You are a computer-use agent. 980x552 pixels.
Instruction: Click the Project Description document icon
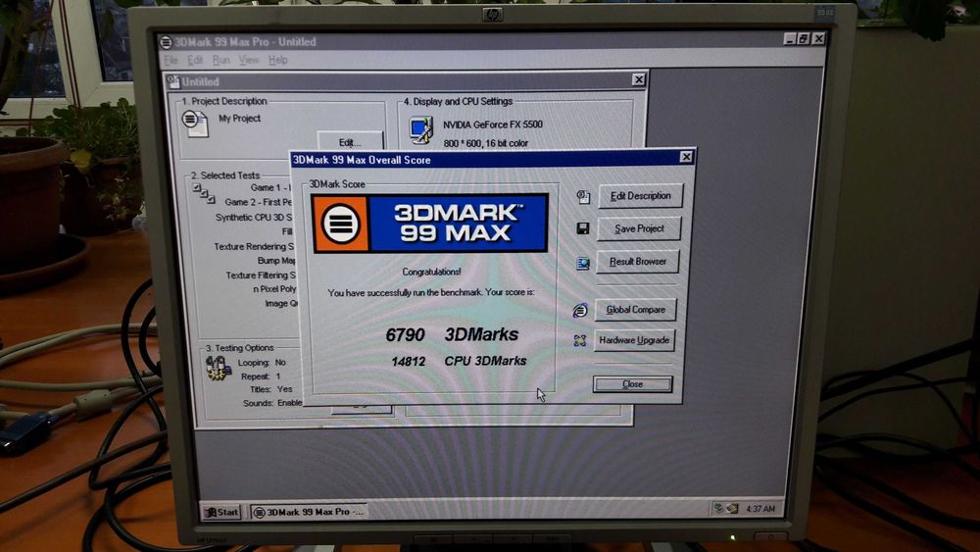(x=194, y=124)
